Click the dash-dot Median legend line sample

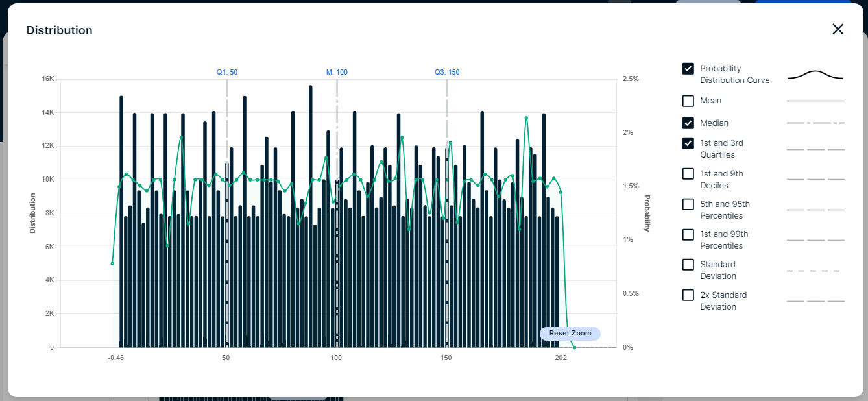815,123
